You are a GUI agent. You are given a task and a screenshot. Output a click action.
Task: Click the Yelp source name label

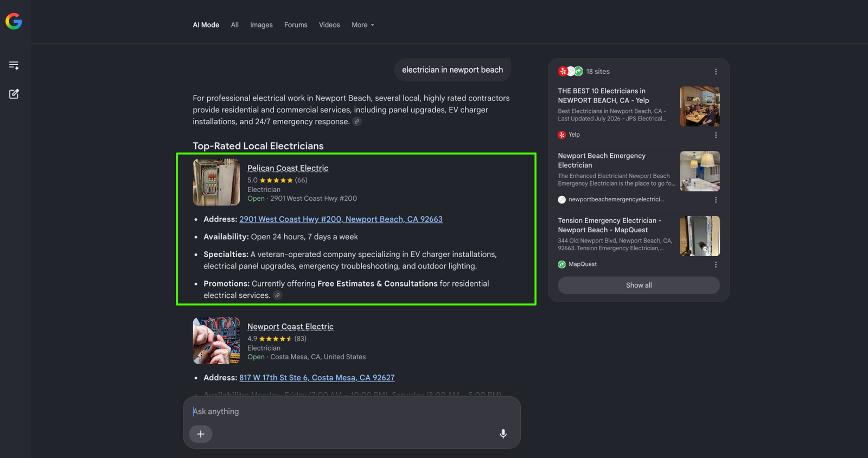point(574,135)
